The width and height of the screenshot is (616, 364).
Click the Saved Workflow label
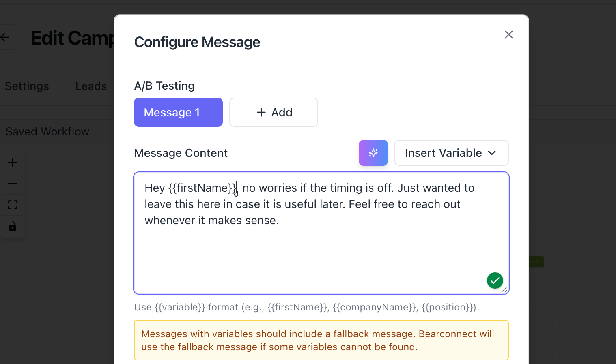(x=47, y=132)
